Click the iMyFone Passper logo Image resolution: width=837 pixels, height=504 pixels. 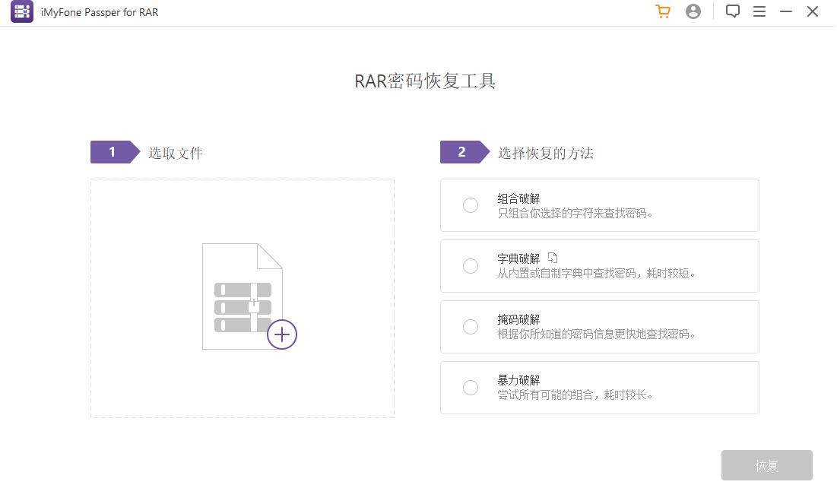[21, 11]
